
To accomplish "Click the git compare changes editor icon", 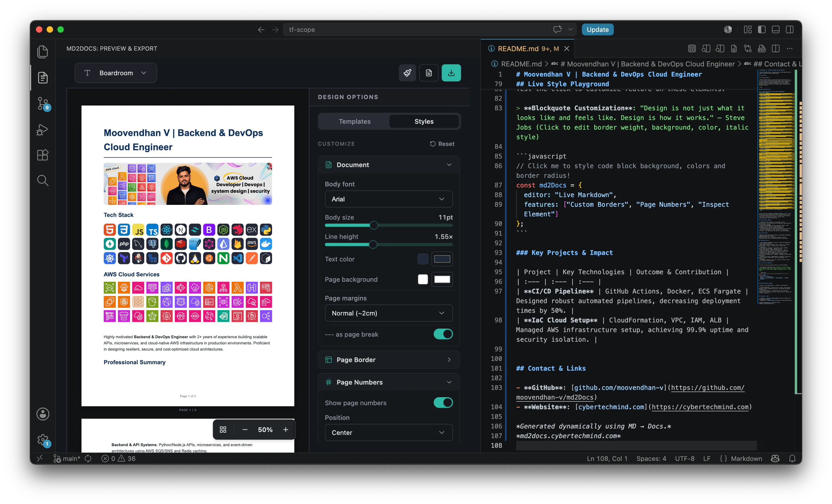I will tap(748, 48).
